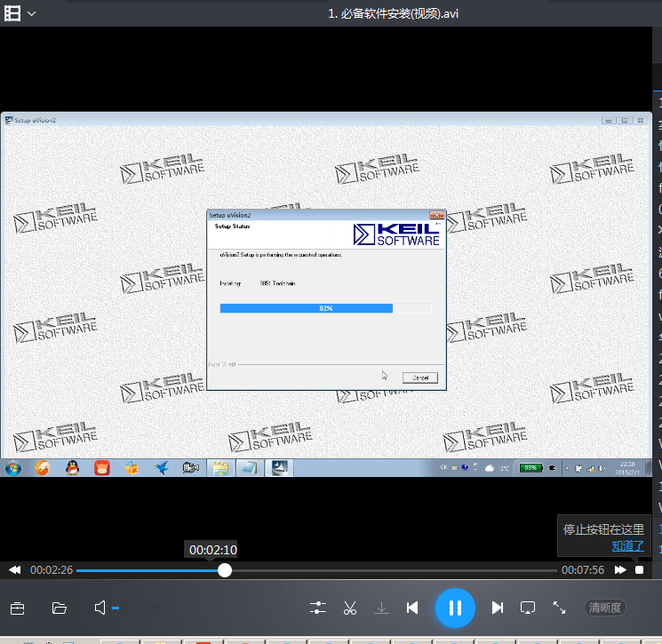Pause the video playback
The height and width of the screenshot is (644, 662).
pos(455,608)
